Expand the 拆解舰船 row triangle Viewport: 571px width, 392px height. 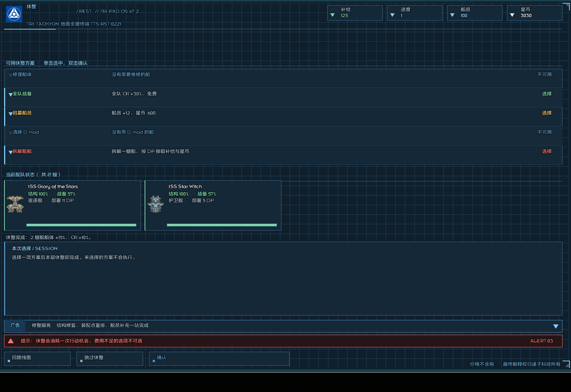click(10, 152)
